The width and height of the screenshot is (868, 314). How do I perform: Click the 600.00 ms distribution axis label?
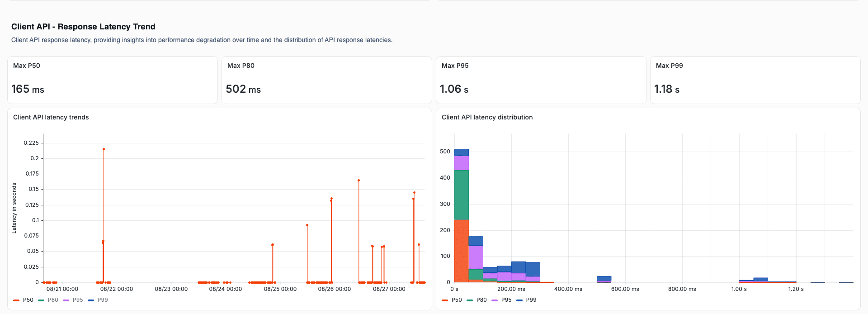coord(625,289)
